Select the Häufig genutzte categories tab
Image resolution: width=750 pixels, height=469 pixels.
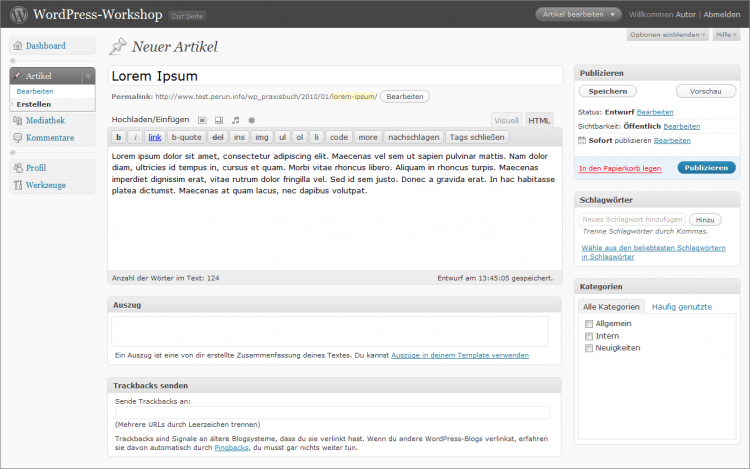click(x=682, y=307)
